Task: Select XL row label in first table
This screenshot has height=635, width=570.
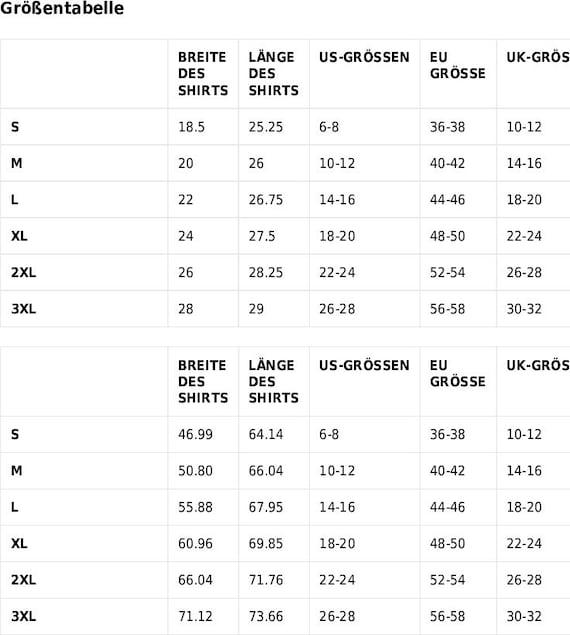Action: [x=19, y=236]
